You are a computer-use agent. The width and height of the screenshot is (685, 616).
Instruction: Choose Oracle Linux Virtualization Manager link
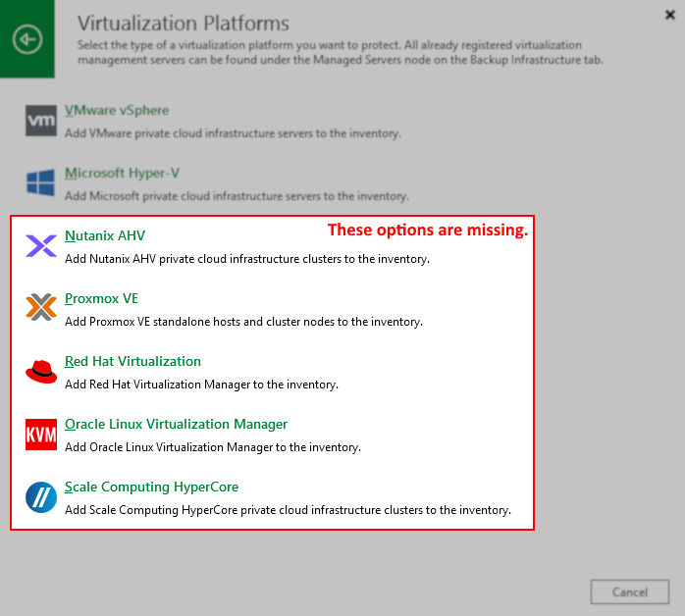point(176,425)
